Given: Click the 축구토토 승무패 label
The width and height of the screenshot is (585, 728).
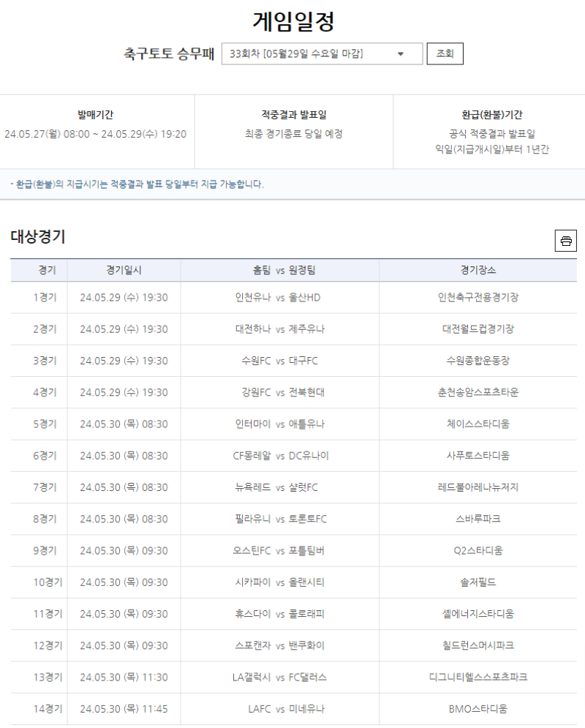Looking at the screenshot, I should click(x=169, y=54).
